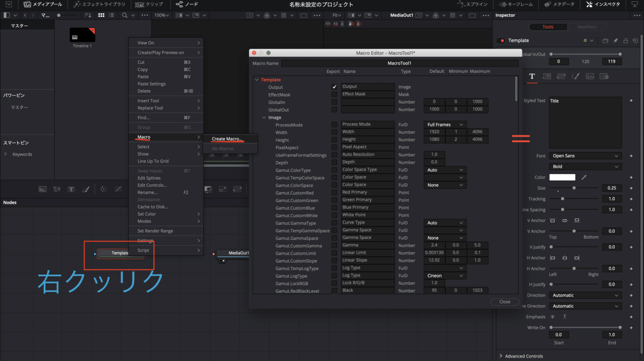
Task: Switch to the Tools tab in Inspector
Action: click(x=547, y=27)
